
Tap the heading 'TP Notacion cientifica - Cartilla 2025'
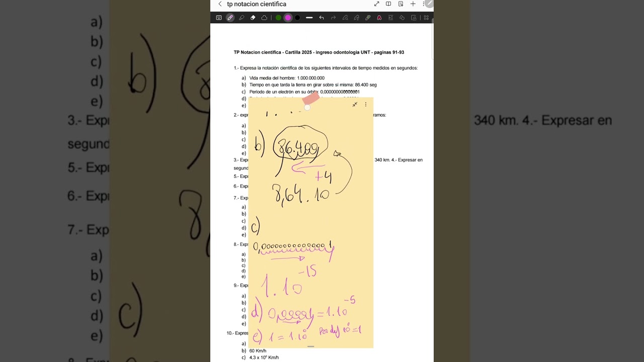coord(276,52)
